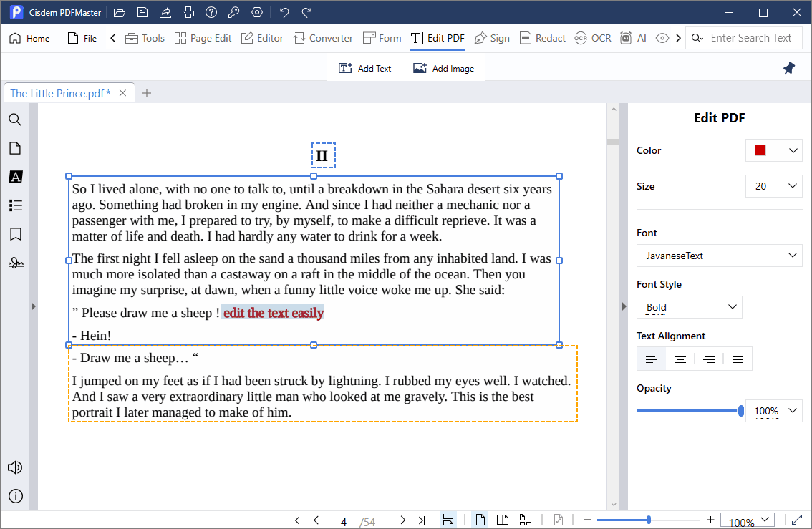Go to the previous page
This screenshot has width=812, height=529.
point(316,520)
